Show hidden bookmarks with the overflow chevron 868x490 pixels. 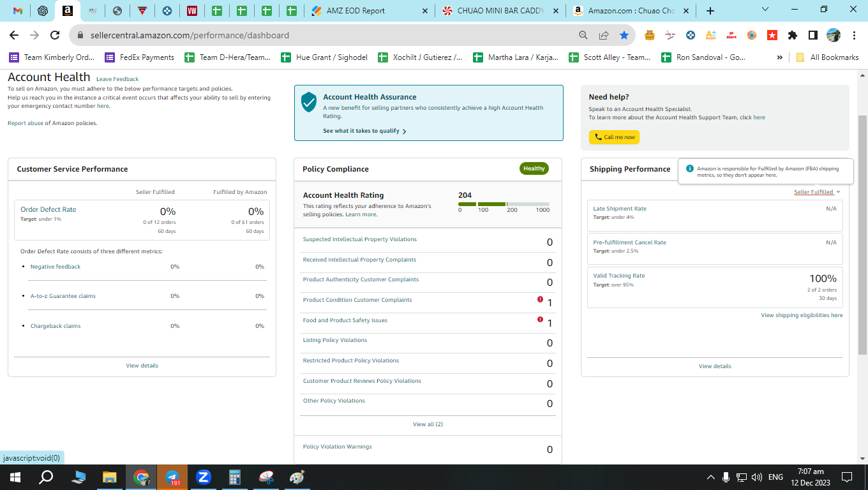pos(779,57)
